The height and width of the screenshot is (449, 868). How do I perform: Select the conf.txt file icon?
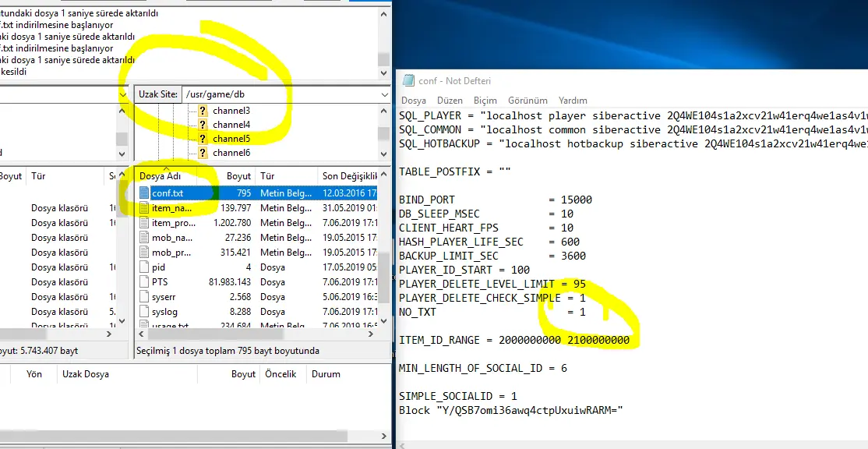144,193
